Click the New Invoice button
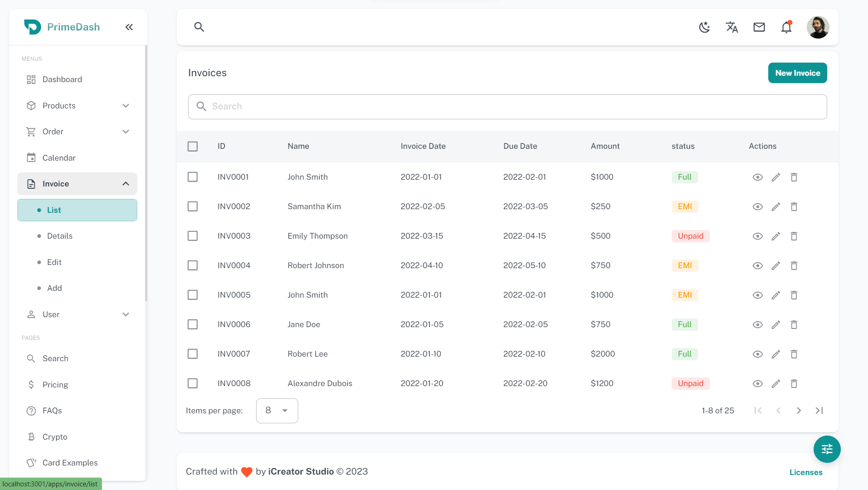The image size is (868, 490). (x=797, y=73)
